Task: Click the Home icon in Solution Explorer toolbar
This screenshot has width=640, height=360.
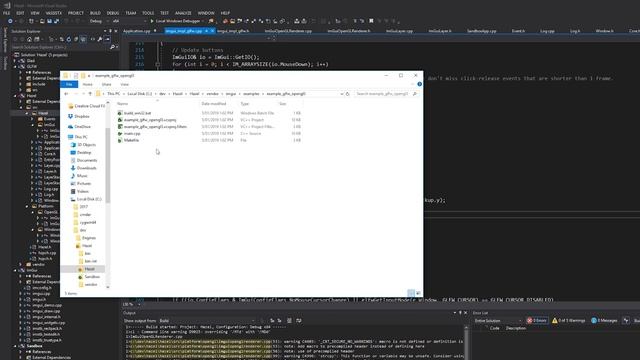Action: pos(29,39)
